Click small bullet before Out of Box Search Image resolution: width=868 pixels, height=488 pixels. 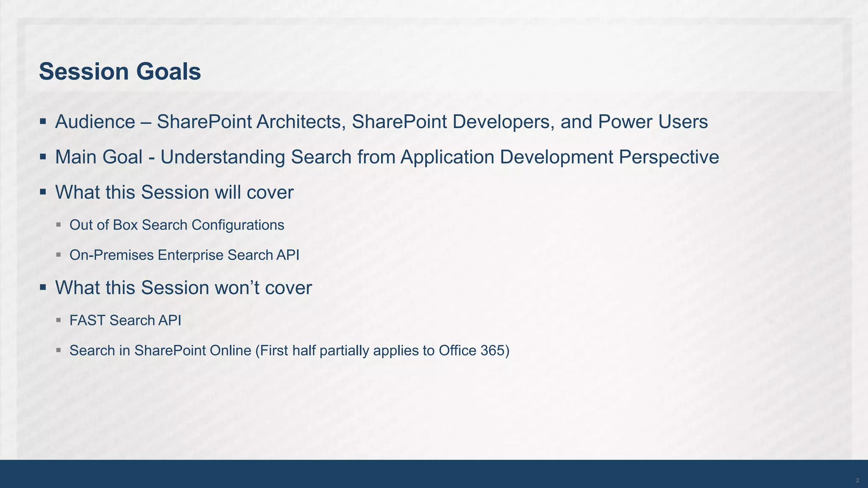(x=58, y=225)
